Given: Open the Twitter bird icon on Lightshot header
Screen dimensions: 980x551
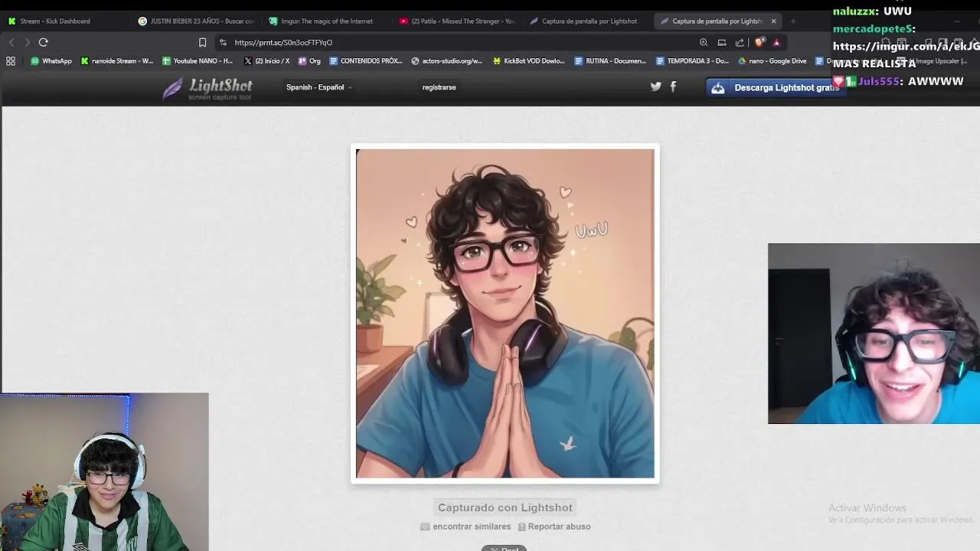Looking at the screenshot, I should click(655, 86).
